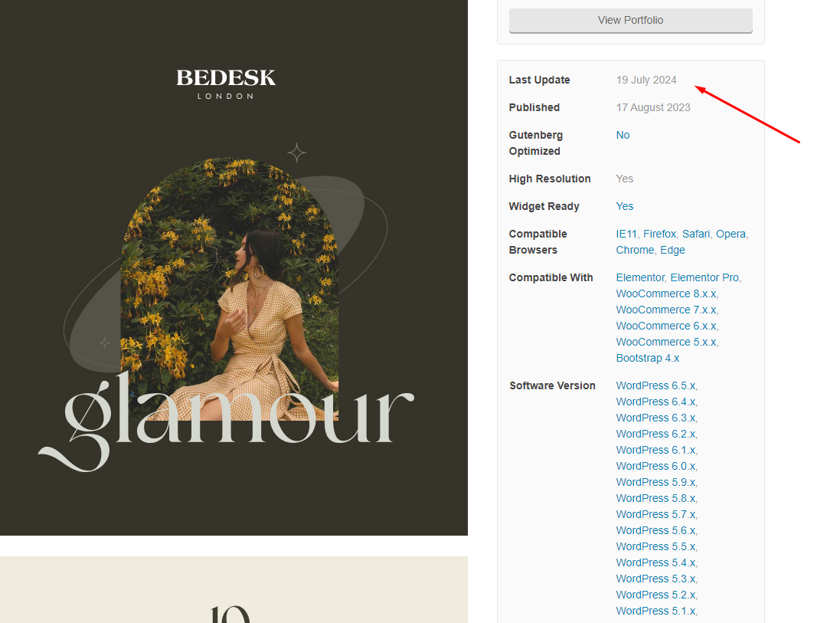The height and width of the screenshot is (623, 840).
Task: Open the WordPress 5.5.x link
Action: [655, 547]
